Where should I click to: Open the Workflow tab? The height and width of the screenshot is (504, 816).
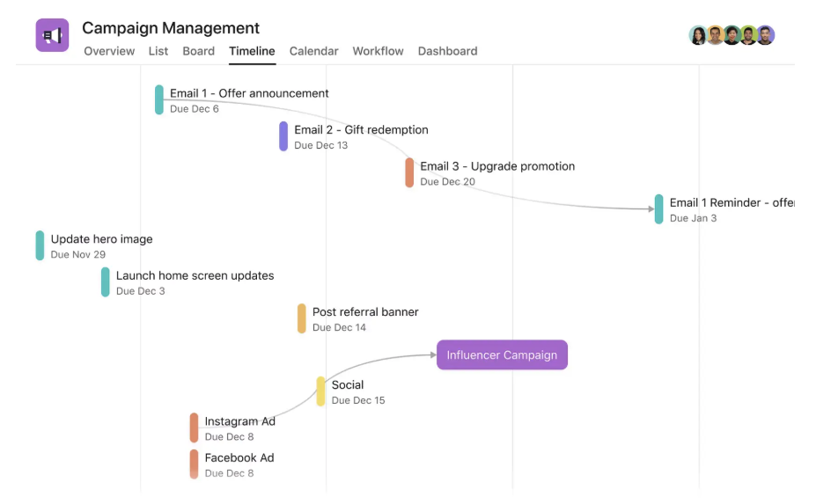[x=378, y=51]
